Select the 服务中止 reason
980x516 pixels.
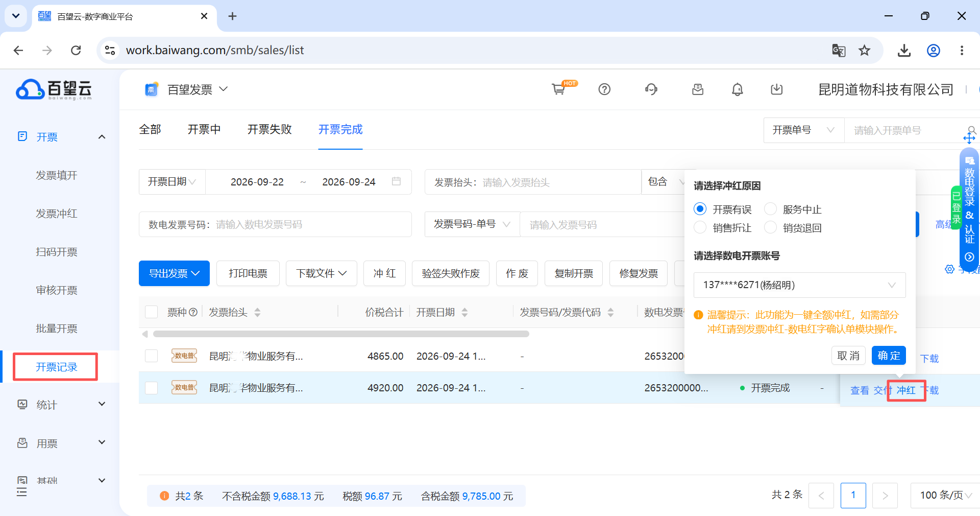[x=770, y=209]
